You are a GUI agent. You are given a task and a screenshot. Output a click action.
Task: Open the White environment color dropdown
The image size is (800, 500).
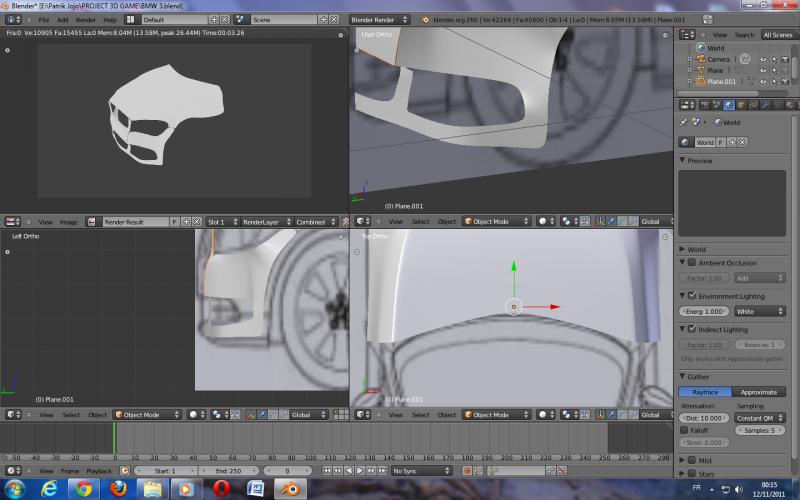pos(759,311)
